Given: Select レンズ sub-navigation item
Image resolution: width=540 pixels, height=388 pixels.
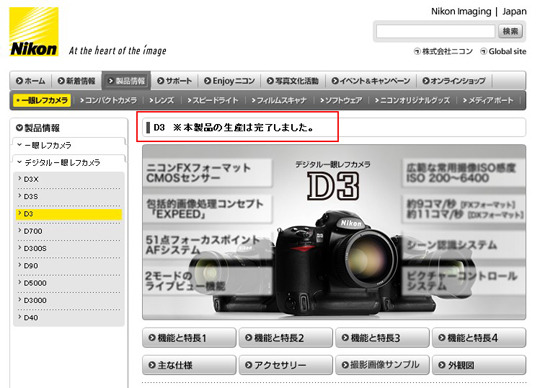Looking at the screenshot, I should [x=161, y=101].
